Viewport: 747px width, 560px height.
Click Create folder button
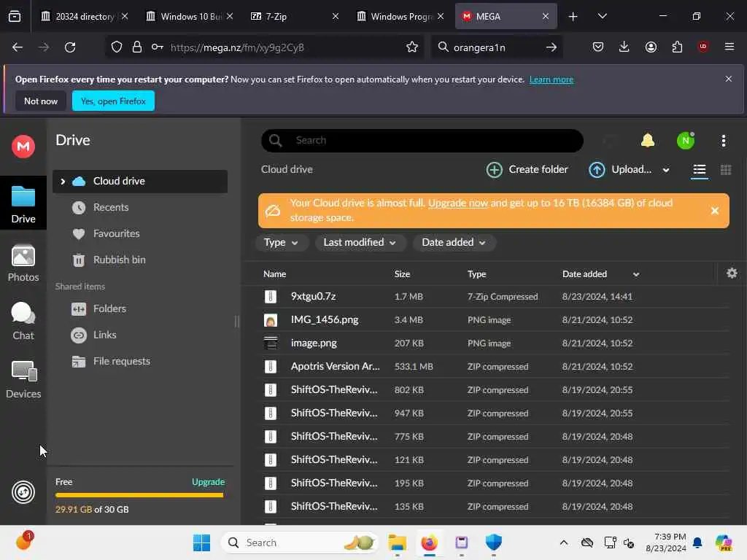[x=527, y=169]
